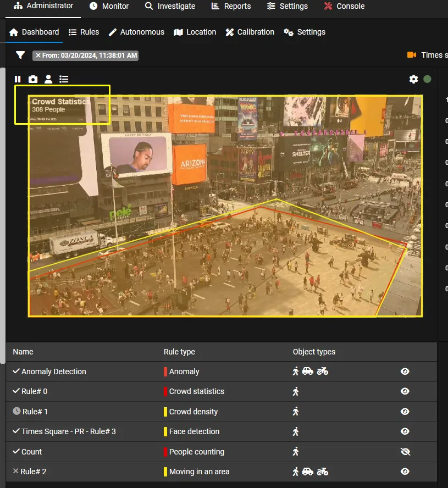Click the green status indicator dot
This screenshot has height=488, width=448.
coord(427,79)
